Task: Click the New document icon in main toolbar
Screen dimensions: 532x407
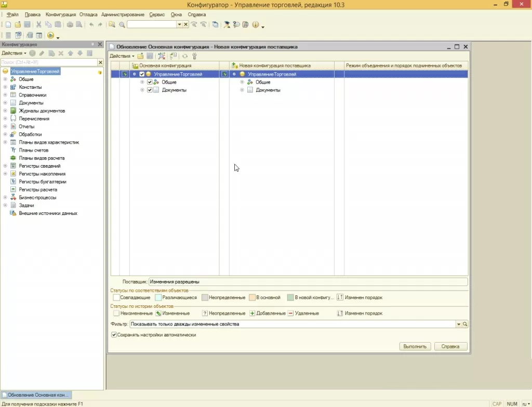Action: tap(8, 24)
